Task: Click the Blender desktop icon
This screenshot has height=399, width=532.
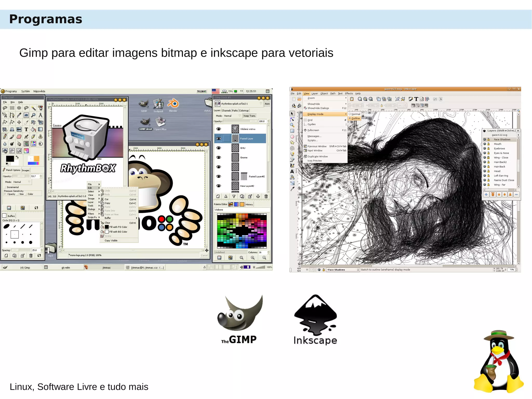Action: (x=173, y=106)
